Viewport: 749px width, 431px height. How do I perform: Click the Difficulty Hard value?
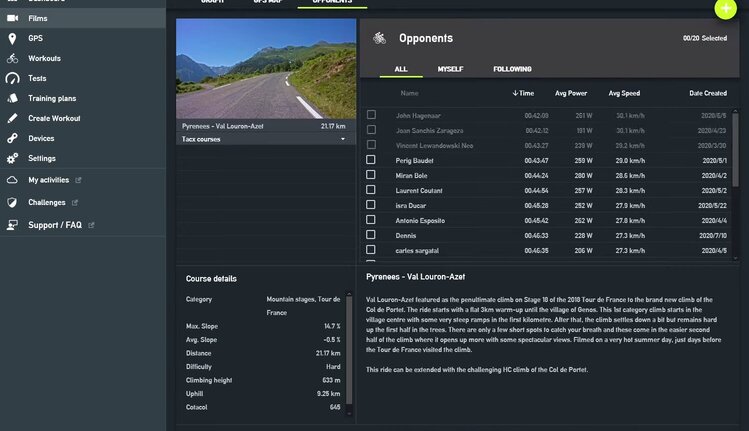coord(333,366)
